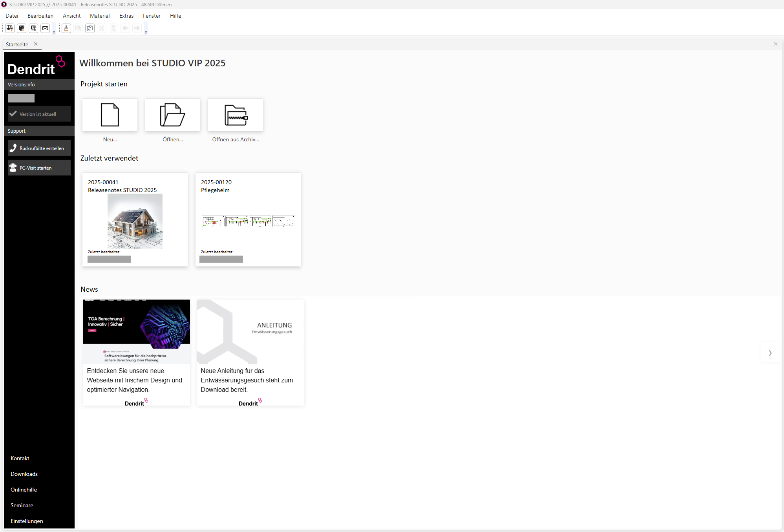Click the scissors cut icon in toolbar
This screenshot has width=784, height=532.
pyautogui.click(x=102, y=28)
